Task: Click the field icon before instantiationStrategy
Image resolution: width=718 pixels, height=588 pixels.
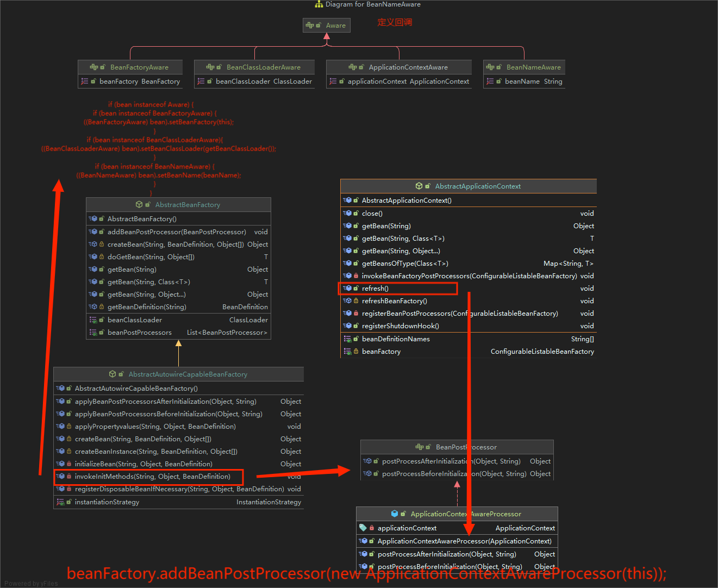Action: point(60,502)
